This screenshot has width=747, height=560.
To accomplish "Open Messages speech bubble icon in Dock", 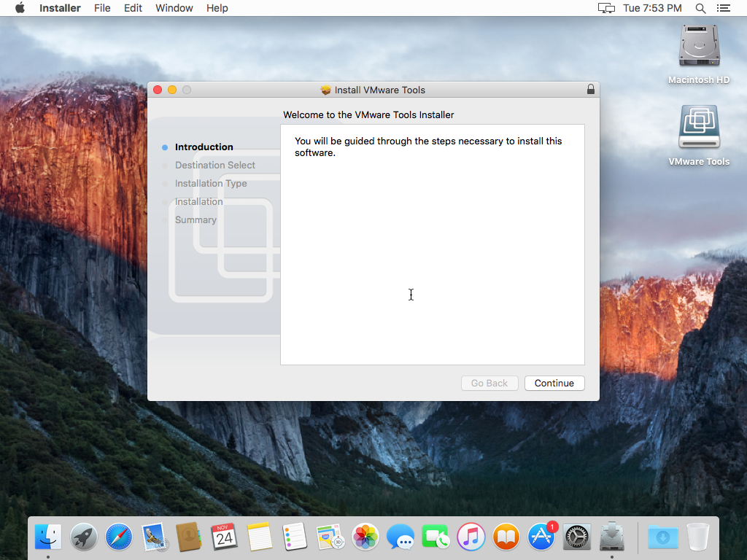I will coord(400,537).
